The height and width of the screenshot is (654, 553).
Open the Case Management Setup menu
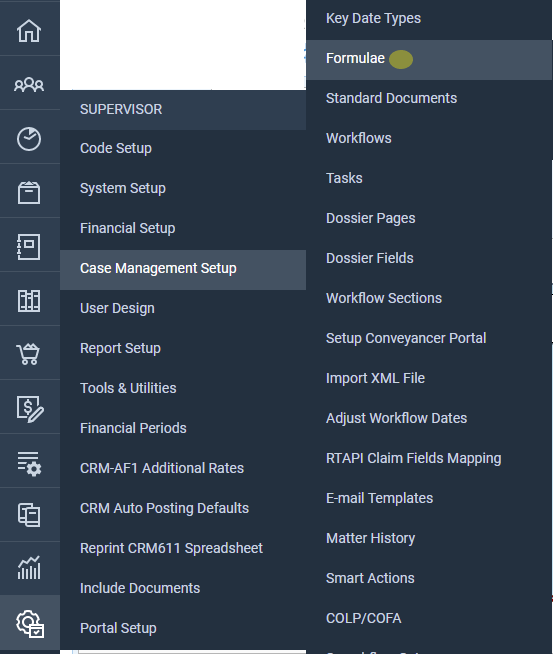[x=183, y=269]
